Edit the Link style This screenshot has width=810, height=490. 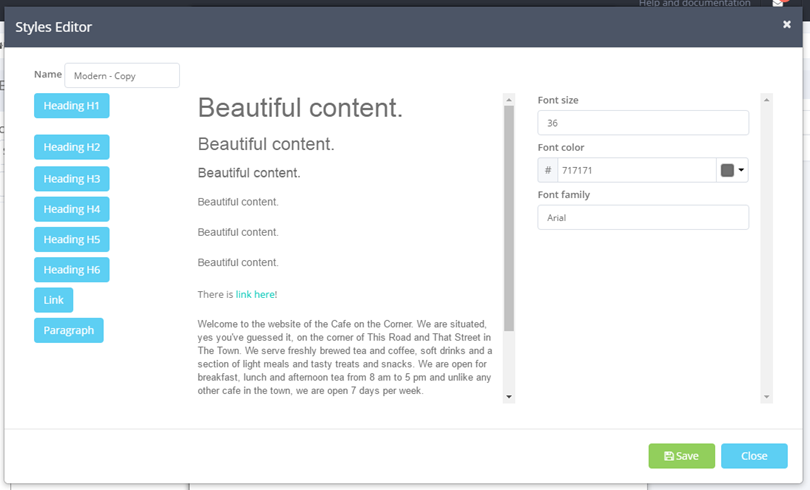[54, 300]
